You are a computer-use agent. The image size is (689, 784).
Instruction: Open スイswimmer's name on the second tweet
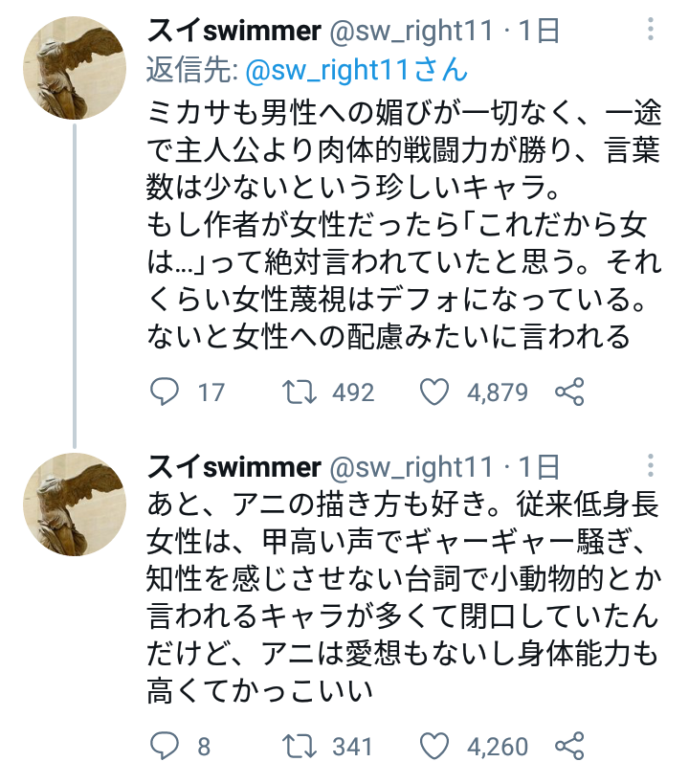click(233, 467)
